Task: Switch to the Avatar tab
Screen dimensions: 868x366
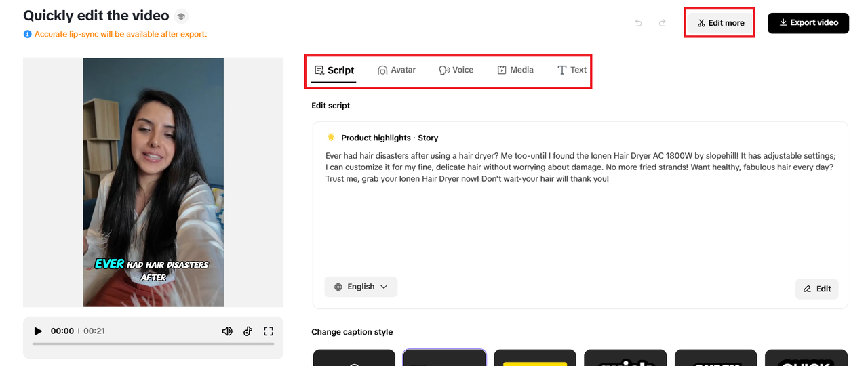Action: [397, 70]
